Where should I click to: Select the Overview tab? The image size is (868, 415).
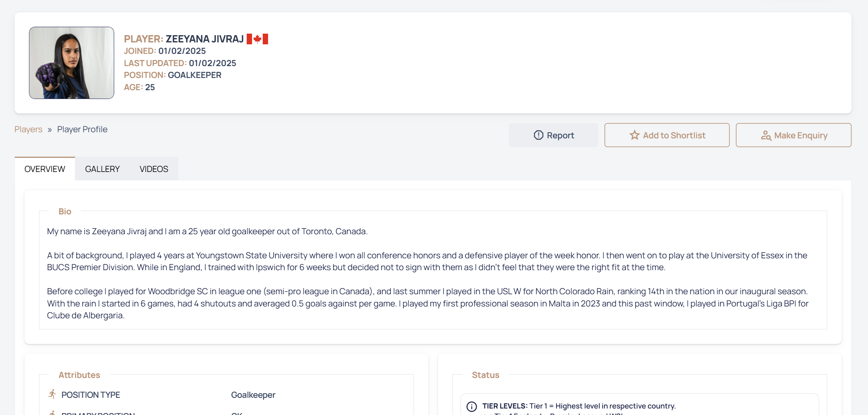point(45,169)
